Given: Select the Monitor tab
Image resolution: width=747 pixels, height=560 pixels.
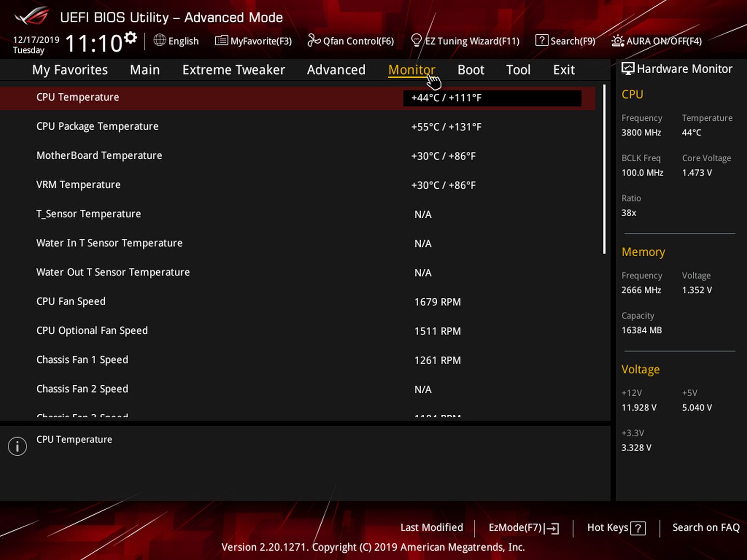Looking at the screenshot, I should tap(411, 69).
